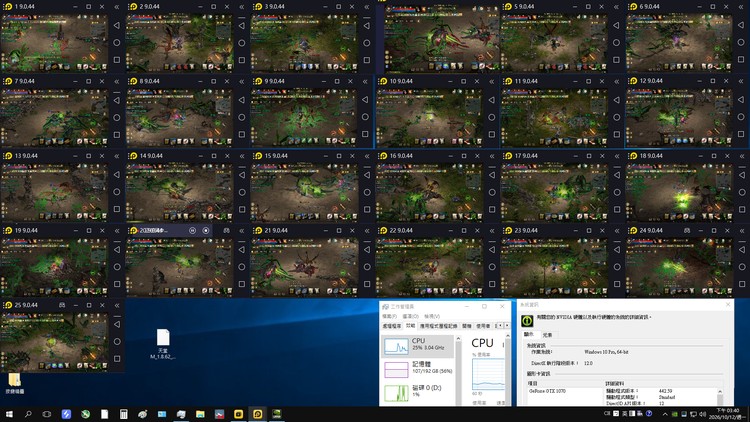The image size is (750, 422).
Task: Open the taskbar search magnifier
Action: [28, 414]
